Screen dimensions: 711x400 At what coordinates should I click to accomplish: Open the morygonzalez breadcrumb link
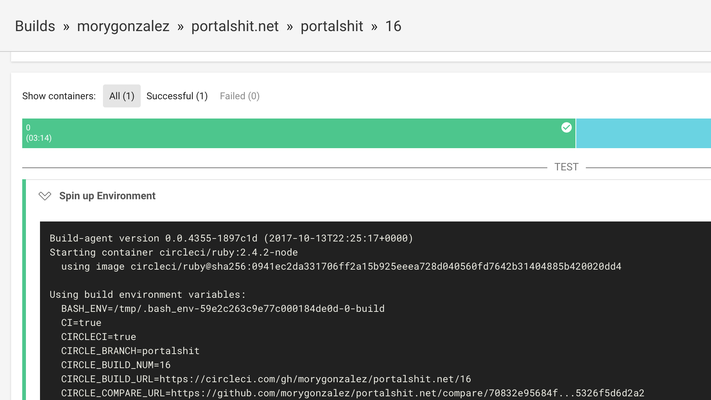point(123,26)
